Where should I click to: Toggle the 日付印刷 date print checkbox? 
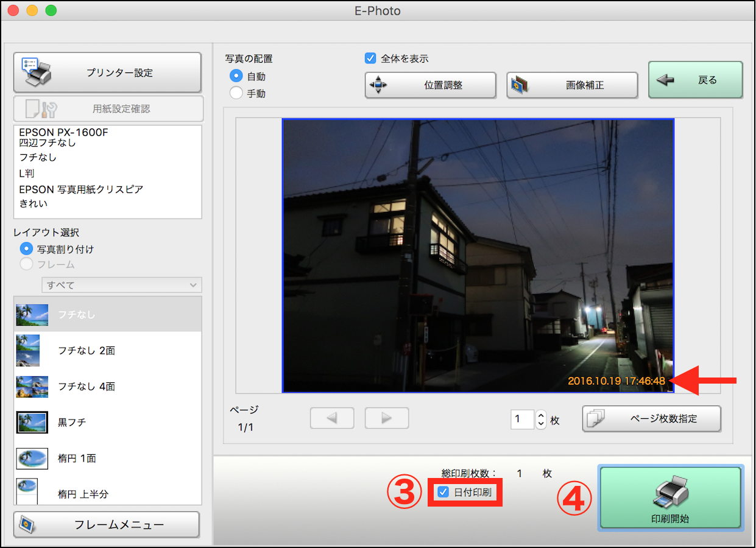pyautogui.click(x=443, y=492)
